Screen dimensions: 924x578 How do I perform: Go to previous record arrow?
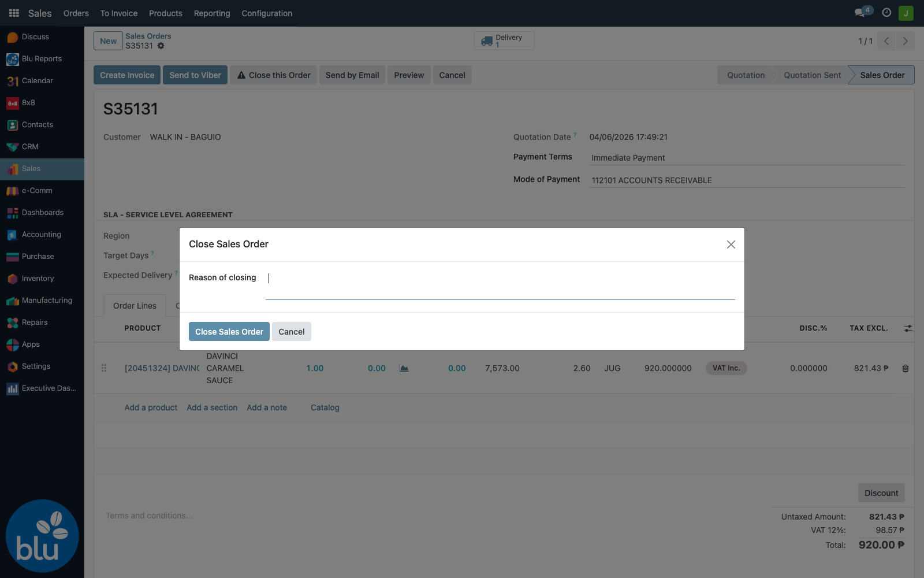click(886, 41)
